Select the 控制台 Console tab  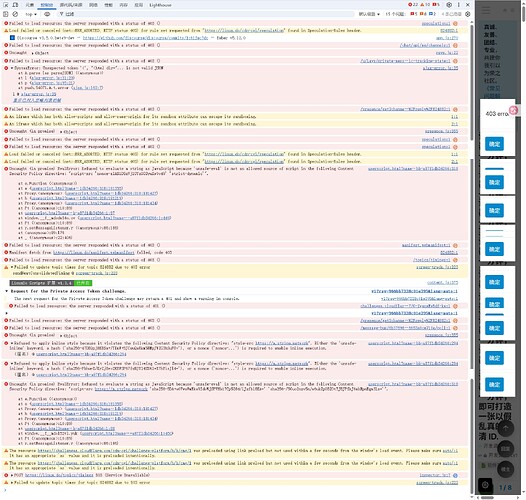point(47,5)
